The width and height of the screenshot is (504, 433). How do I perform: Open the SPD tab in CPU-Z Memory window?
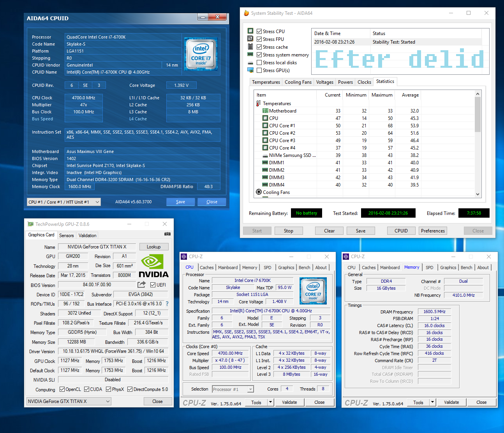pos(430,268)
